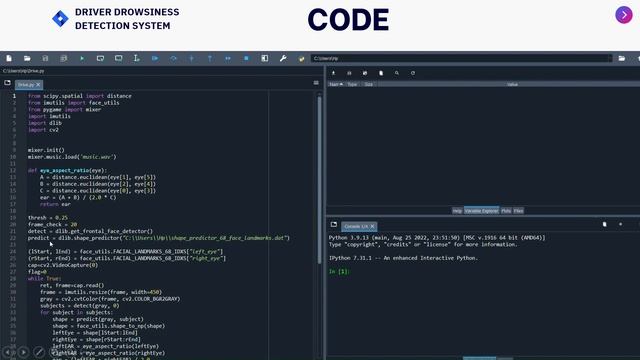The height and width of the screenshot is (360, 640).
Task: Save the current file
Action: [45, 58]
